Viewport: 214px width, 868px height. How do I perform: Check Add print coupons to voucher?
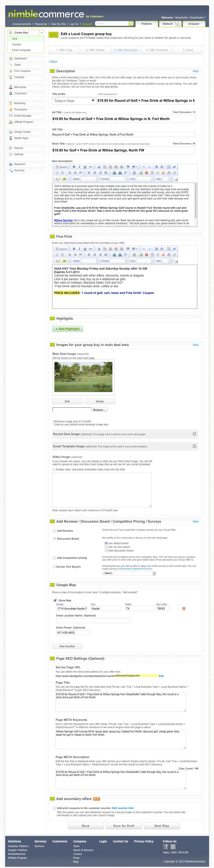pos(55,808)
